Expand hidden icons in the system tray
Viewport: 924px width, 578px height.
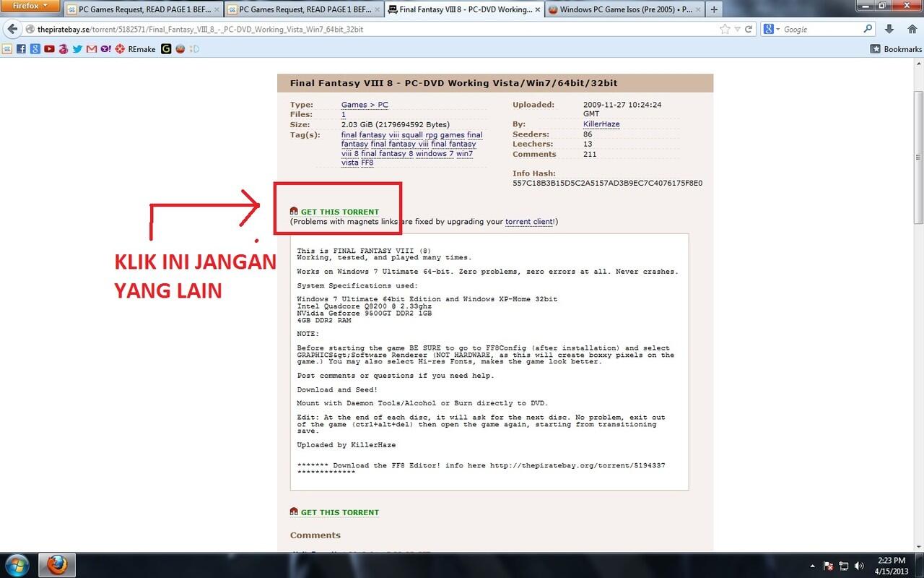point(814,565)
